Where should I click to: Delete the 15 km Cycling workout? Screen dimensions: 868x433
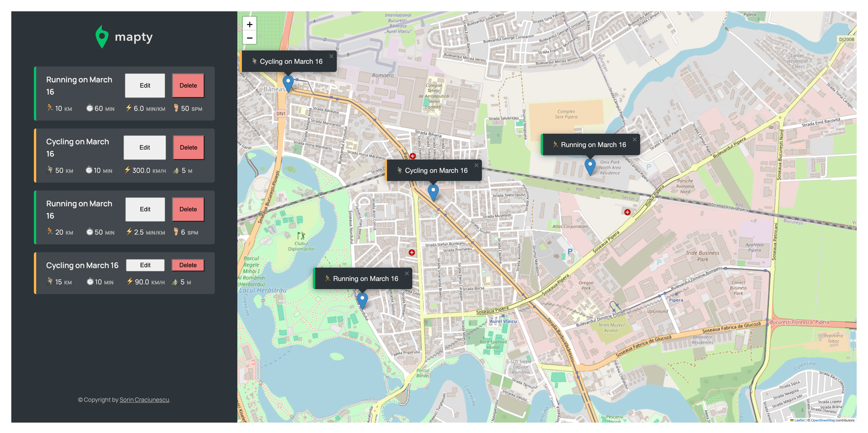click(188, 265)
